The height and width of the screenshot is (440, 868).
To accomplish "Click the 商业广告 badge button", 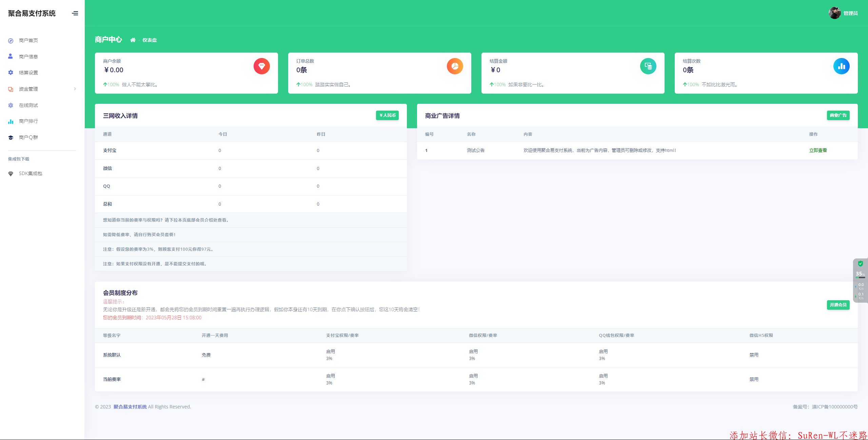I will [838, 115].
